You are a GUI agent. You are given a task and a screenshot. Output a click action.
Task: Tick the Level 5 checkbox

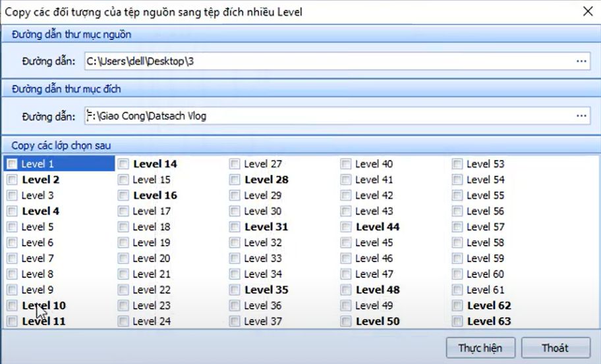coord(13,226)
